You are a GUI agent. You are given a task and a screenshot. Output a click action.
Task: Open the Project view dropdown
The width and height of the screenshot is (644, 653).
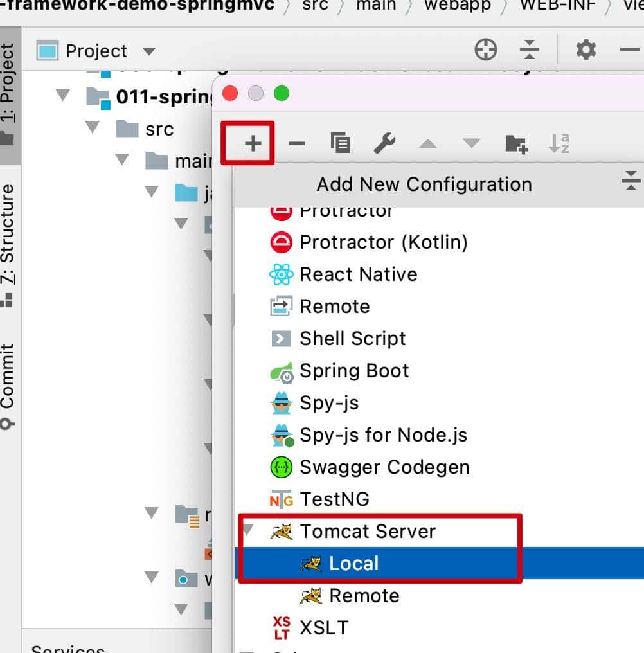click(x=149, y=51)
